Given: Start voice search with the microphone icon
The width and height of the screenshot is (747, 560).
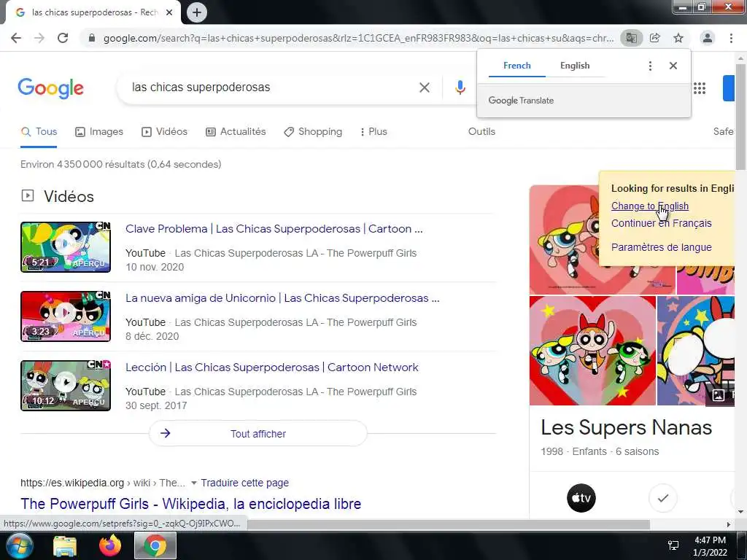Looking at the screenshot, I should (x=460, y=87).
